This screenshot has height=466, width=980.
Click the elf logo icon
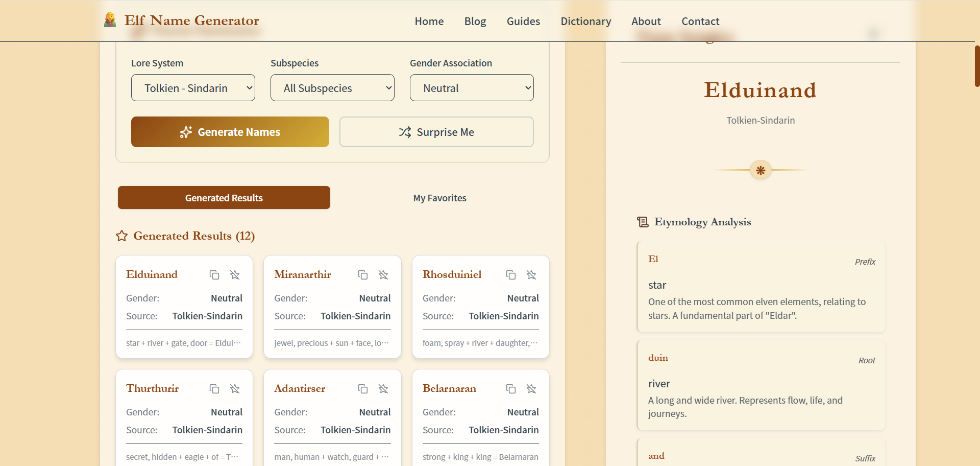[x=110, y=20]
